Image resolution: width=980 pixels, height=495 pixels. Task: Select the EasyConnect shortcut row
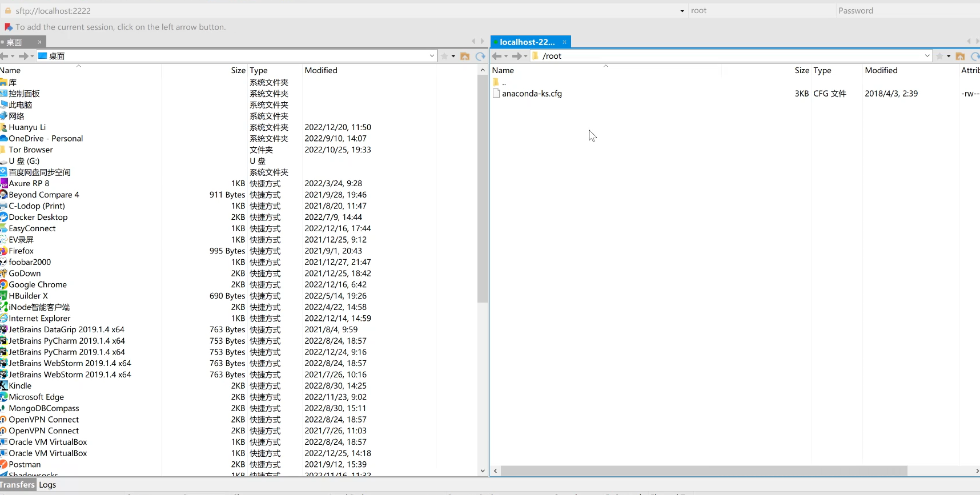tap(239, 228)
